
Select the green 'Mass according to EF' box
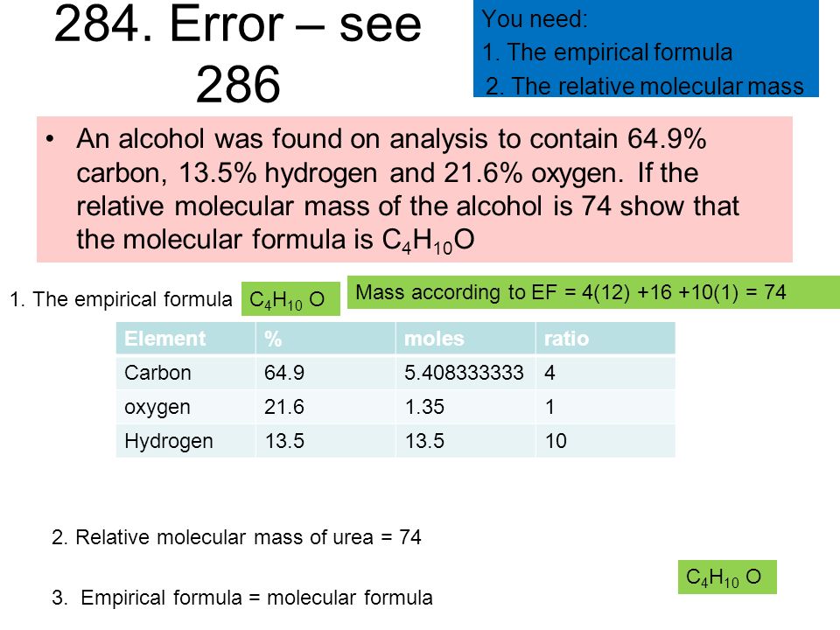593,292
